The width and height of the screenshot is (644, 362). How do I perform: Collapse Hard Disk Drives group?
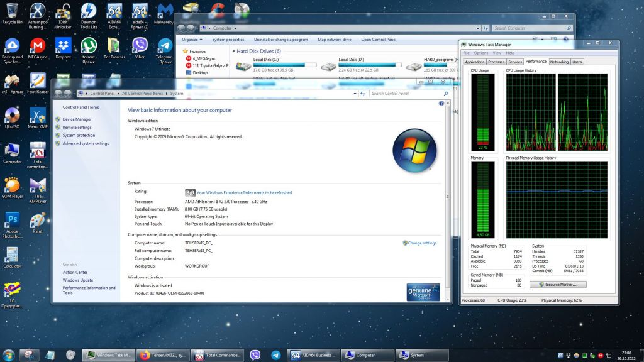point(234,52)
